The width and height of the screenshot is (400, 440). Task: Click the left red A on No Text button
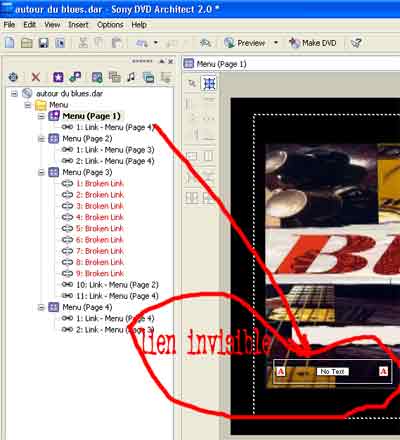point(281,371)
